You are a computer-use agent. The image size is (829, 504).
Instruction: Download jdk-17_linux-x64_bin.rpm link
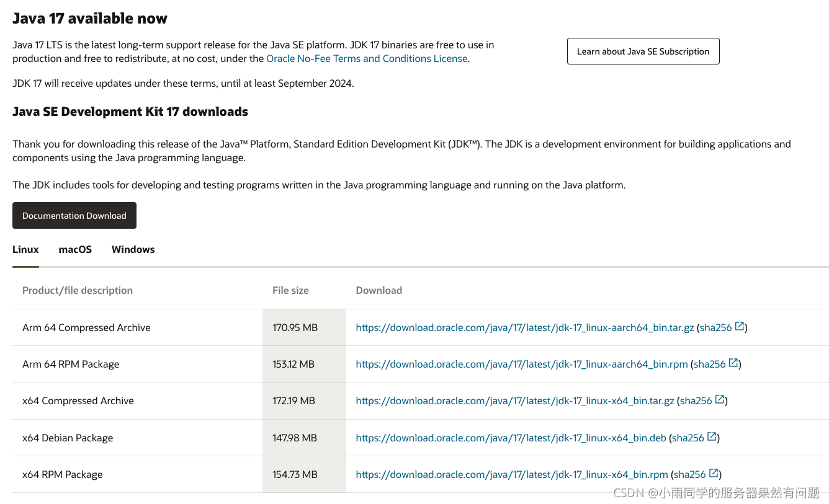click(x=512, y=474)
